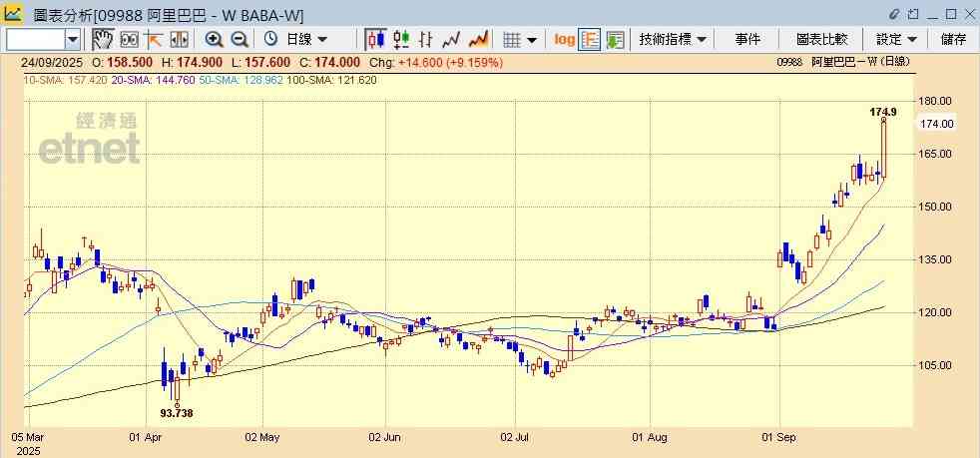The width and height of the screenshot is (980, 458).
Task: Click the chart app icon in title bar
Action: pyautogui.click(x=13, y=13)
